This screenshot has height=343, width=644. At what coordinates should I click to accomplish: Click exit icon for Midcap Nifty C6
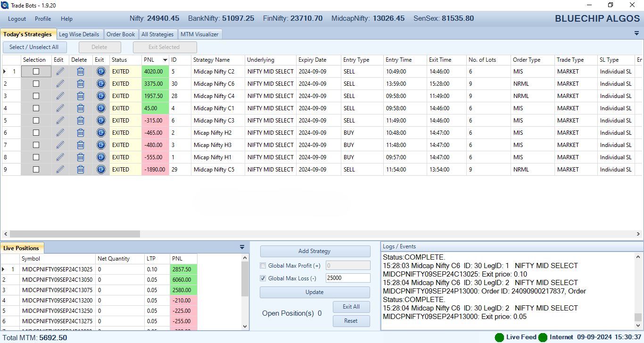(x=101, y=83)
